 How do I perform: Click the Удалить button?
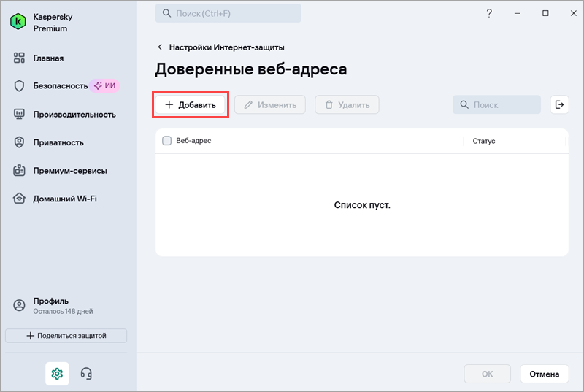pos(347,105)
